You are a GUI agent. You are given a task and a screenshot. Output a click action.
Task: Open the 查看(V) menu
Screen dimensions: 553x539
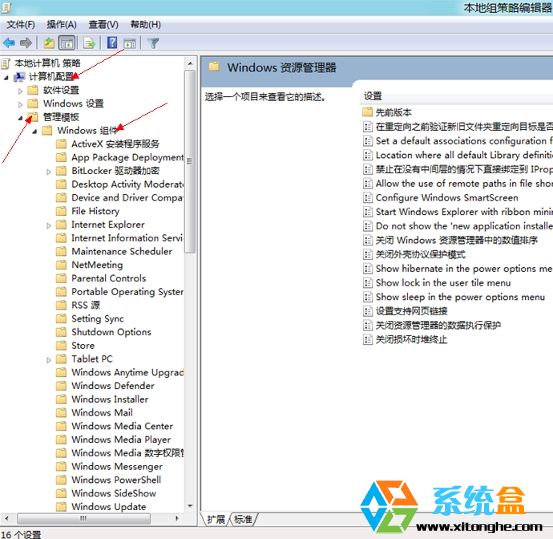pos(103,25)
